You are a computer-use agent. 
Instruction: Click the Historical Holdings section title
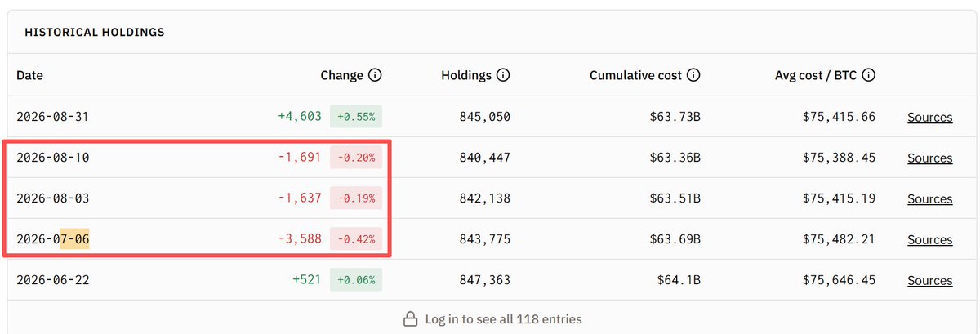pos(95,33)
